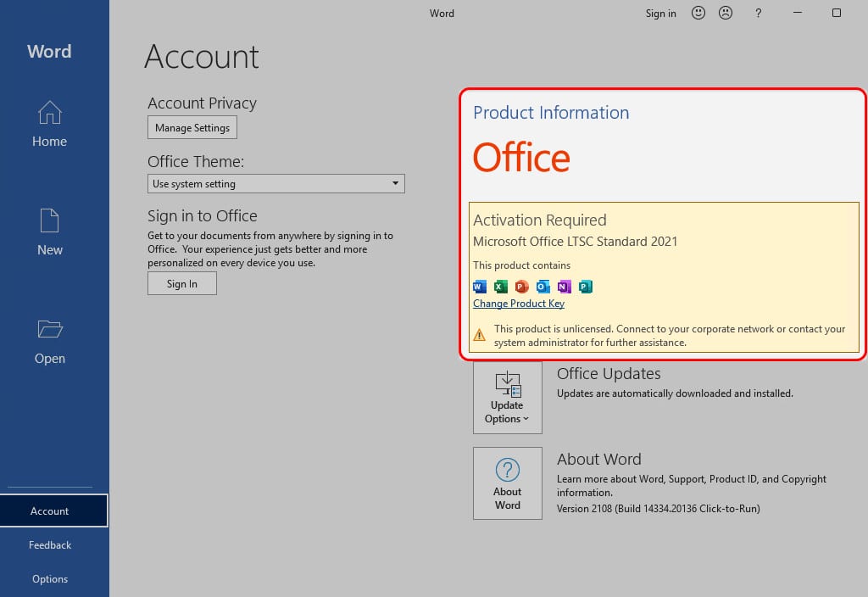Open Help via the question mark icon

coord(759,13)
